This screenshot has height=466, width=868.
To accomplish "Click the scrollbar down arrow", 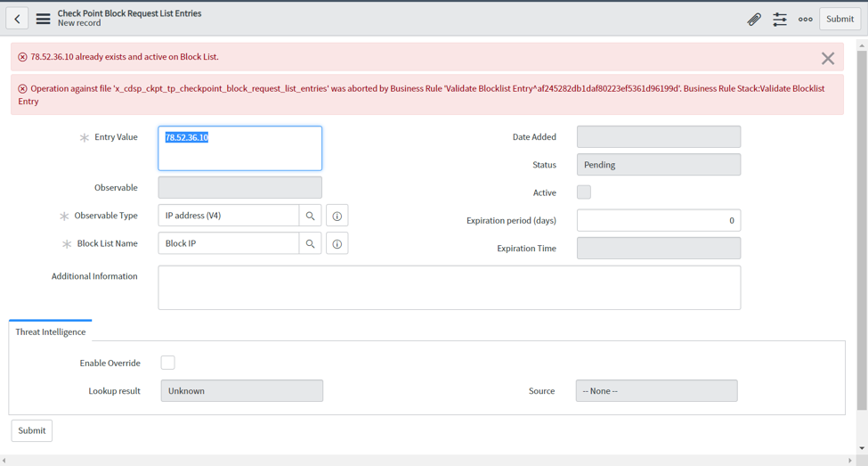I will [862, 448].
